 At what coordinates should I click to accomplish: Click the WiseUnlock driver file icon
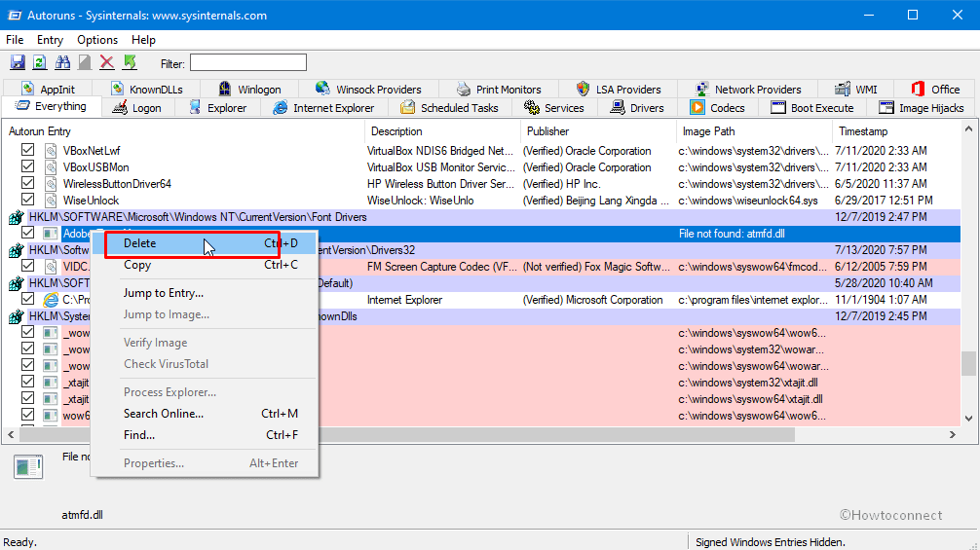[51, 201]
